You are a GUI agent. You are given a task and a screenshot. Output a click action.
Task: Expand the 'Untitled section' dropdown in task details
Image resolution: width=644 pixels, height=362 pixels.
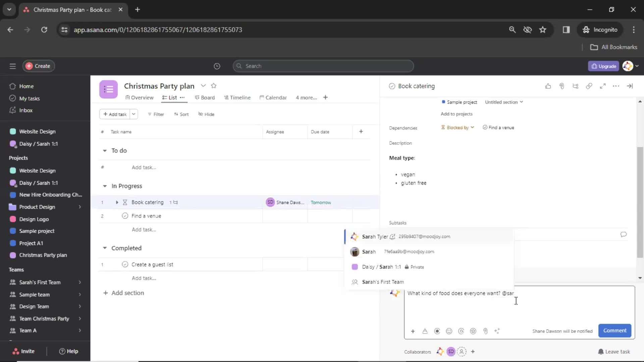coord(504,102)
